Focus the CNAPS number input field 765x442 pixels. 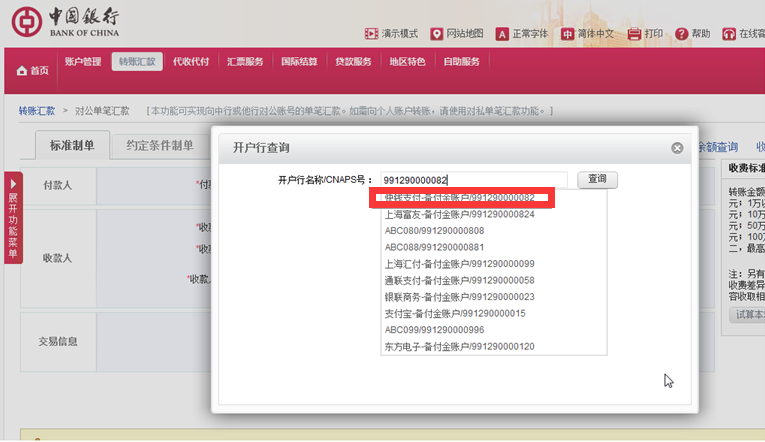(x=474, y=180)
